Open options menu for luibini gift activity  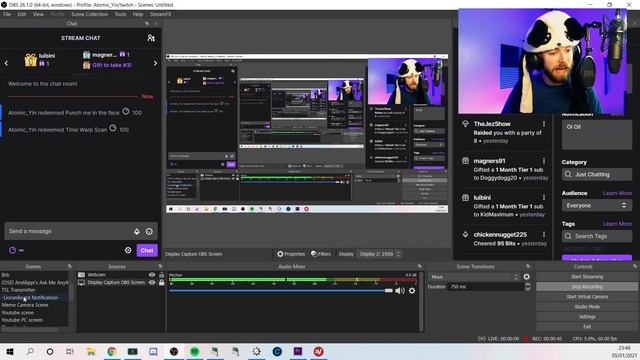[544, 198]
